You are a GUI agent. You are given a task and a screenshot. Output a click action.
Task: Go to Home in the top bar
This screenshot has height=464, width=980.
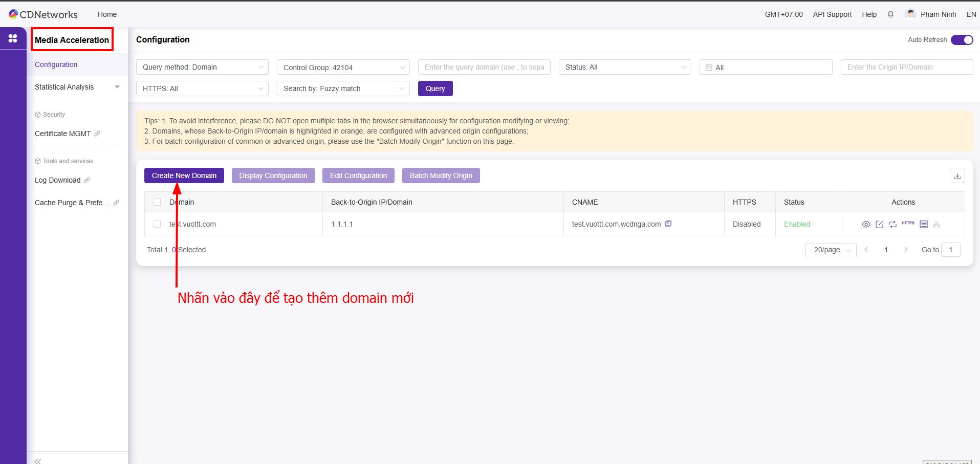[x=107, y=14]
